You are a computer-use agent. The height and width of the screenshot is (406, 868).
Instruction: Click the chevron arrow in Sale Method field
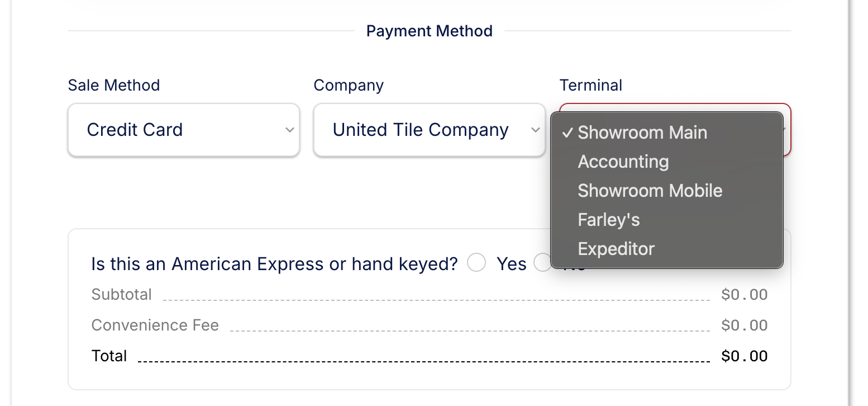(289, 130)
